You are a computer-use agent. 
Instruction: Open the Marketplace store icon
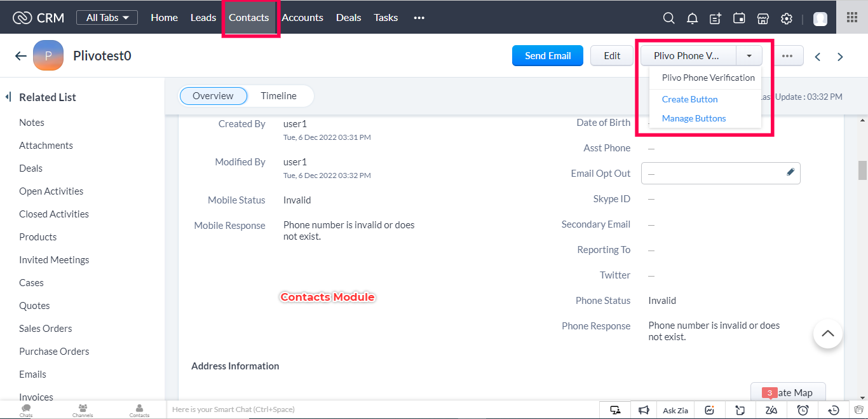coord(763,18)
